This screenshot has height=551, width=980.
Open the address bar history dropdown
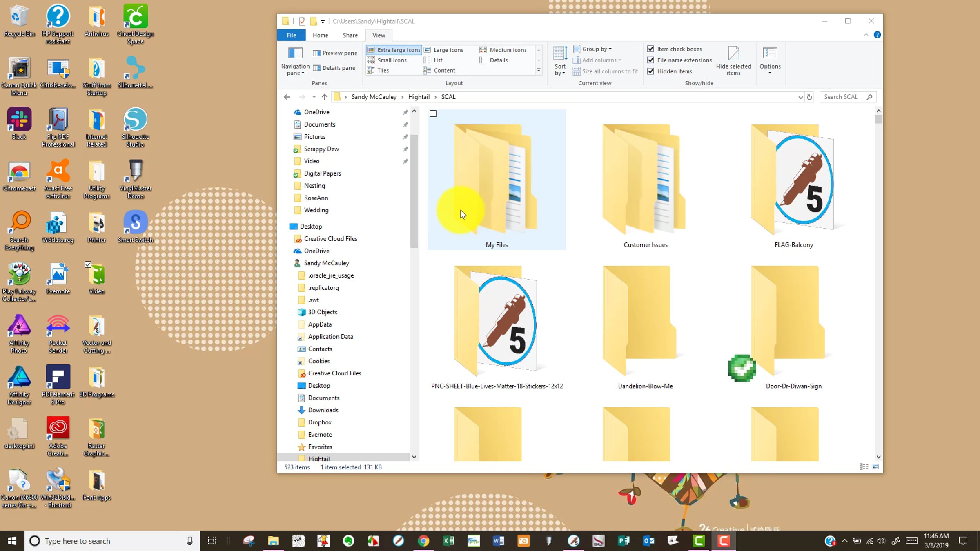(x=800, y=97)
